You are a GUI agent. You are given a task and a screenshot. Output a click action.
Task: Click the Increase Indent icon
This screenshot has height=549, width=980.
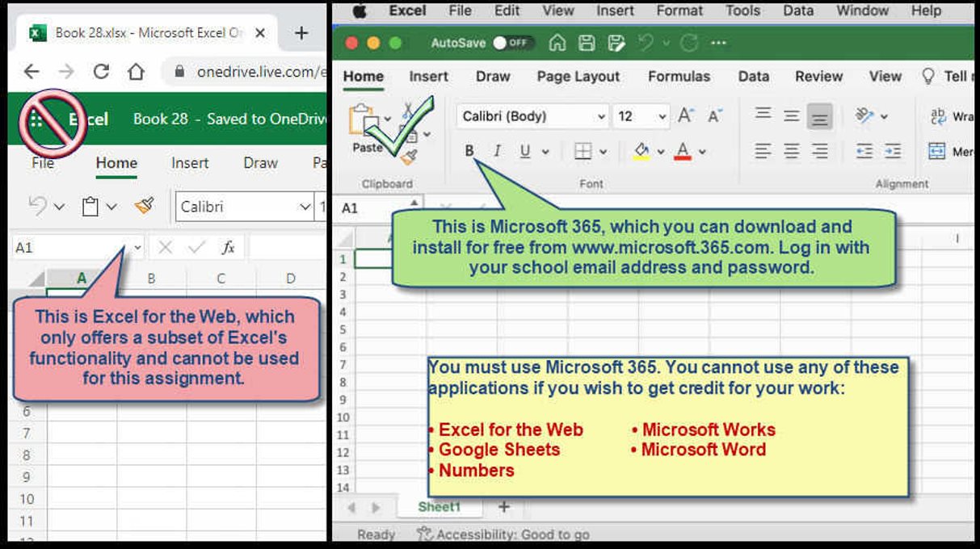coord(892,151)
